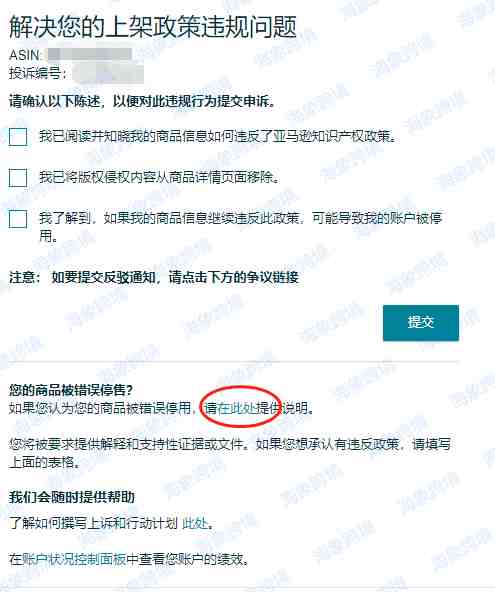Screen dimensions: 495x592
Task: Enable the checkbox about possible account deactivation
Action: [18, 219]
